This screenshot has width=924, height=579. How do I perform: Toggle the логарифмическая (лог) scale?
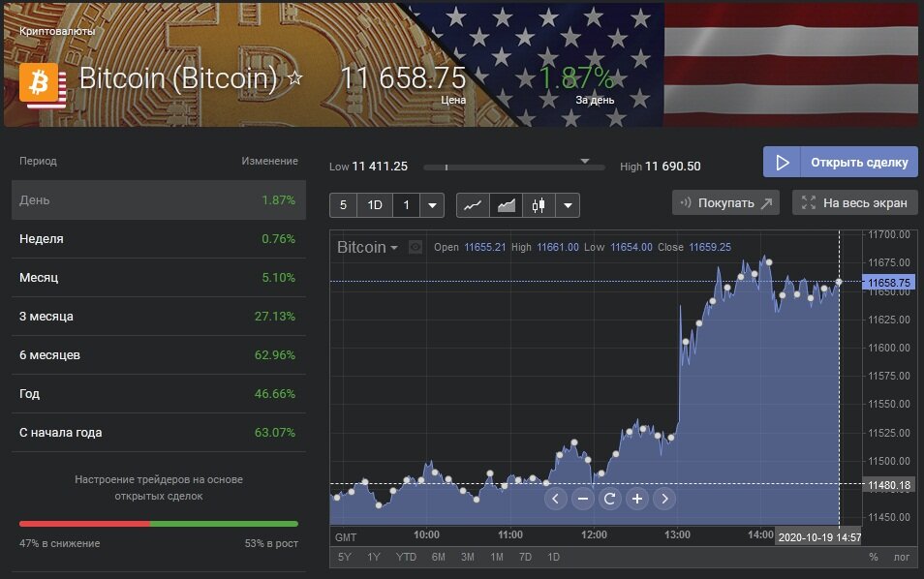click(x=901, y=557)
